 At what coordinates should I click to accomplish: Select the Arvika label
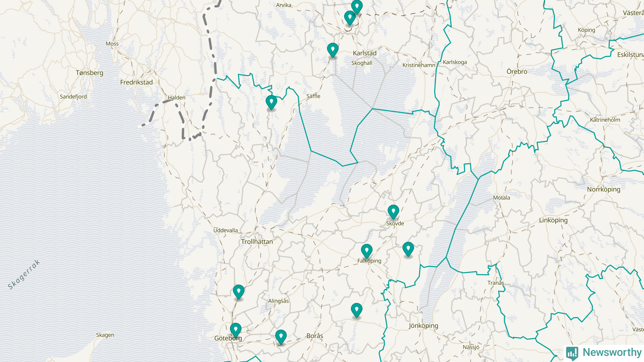284,5
